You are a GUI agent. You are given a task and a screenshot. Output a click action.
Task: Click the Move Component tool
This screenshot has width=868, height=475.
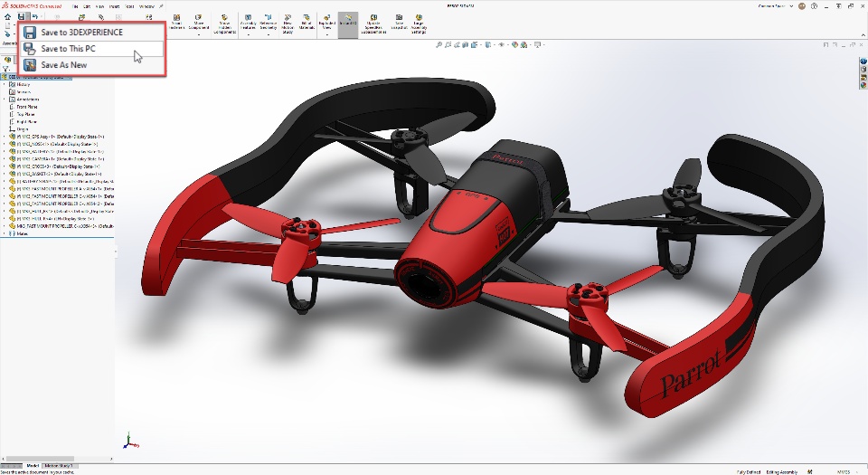[199, 23]
